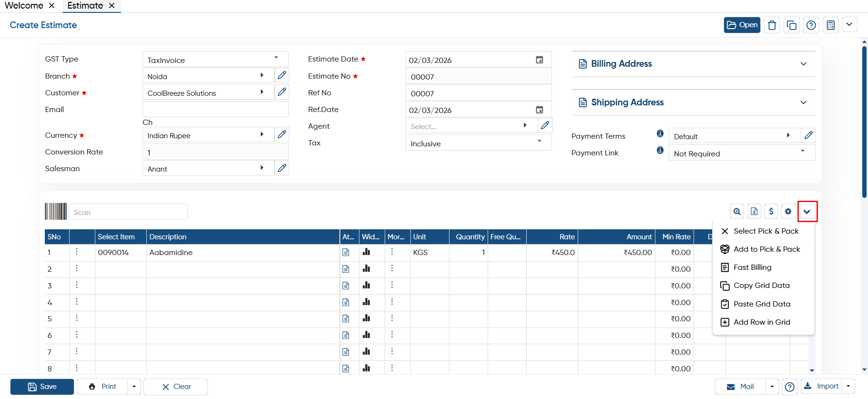Open Estimate Date calendar picker
Image resolution: width=868 pixels, height=399 pixels.
tap(540, 60)
